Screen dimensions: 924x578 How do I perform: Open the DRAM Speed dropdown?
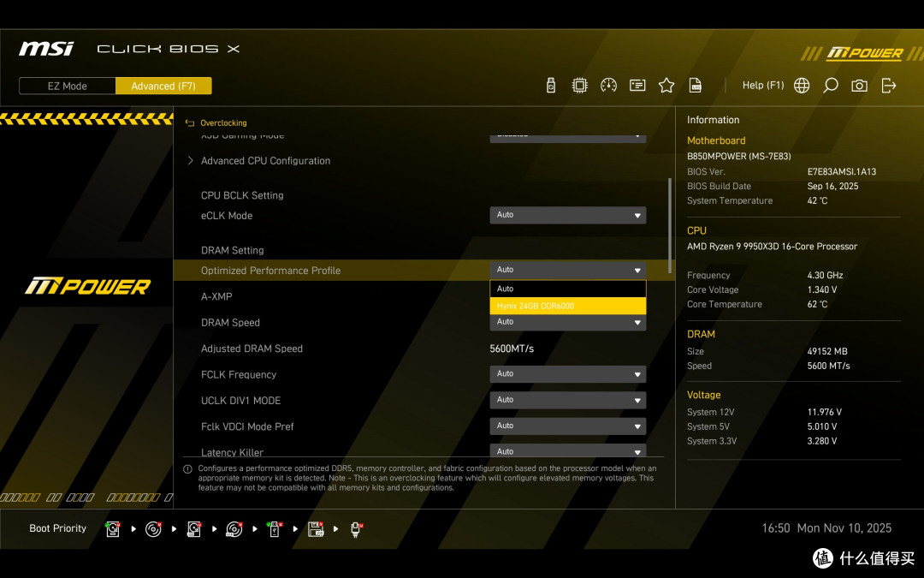pos(567,322)
